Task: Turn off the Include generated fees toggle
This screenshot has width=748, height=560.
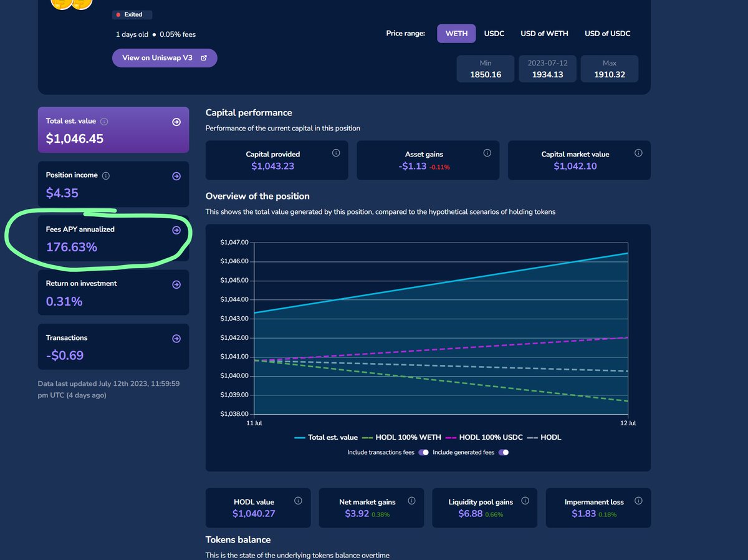Action: click(504, 452)
